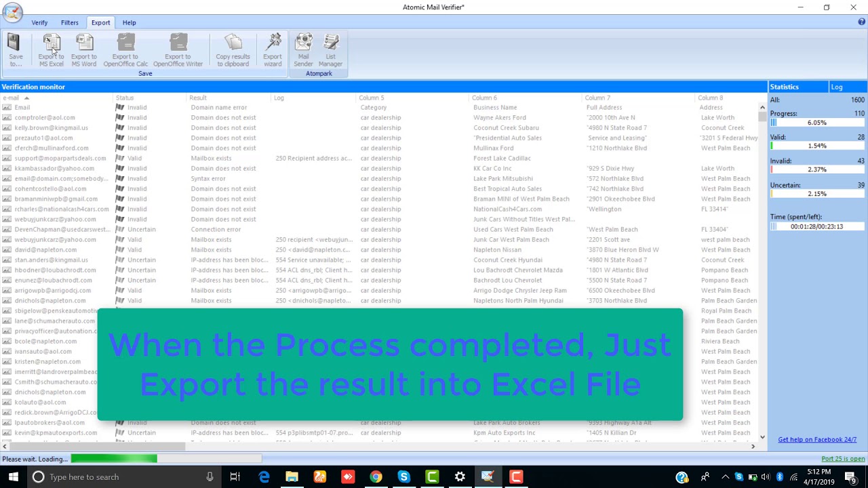Viewport: 868px width, 488px height.
Task: Click the Kpm Auto Exports Inc cell
Action: tap(504, 432)
